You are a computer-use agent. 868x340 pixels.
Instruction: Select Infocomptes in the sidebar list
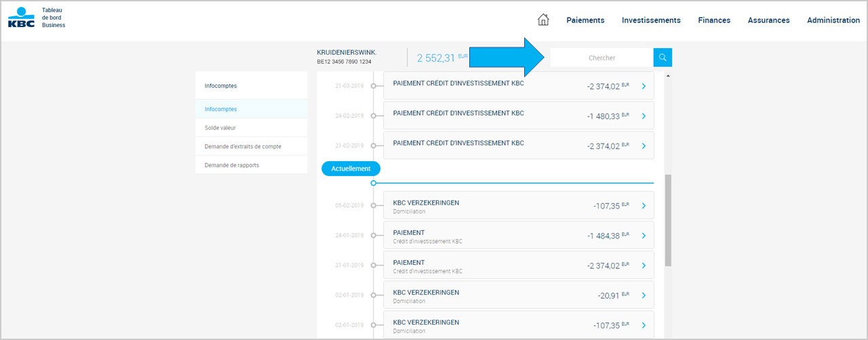coord(251,109)
